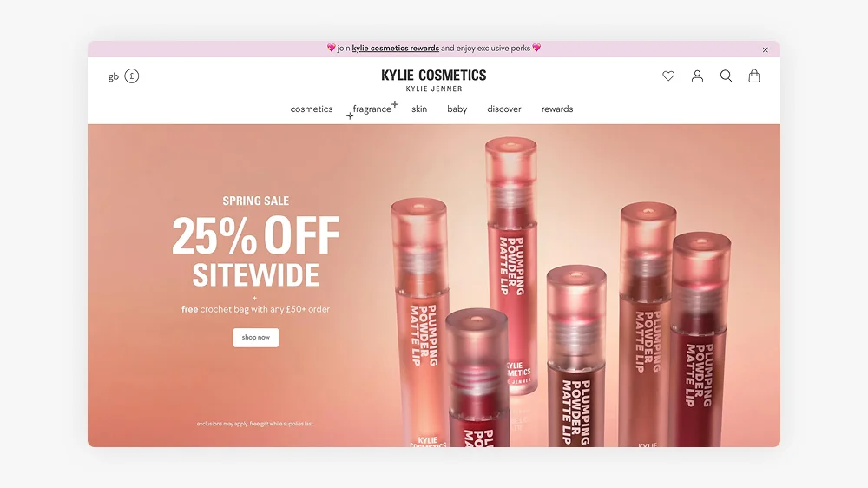Open the rewards menu item
Screen dimensions: 868x488
click(557, 109)
